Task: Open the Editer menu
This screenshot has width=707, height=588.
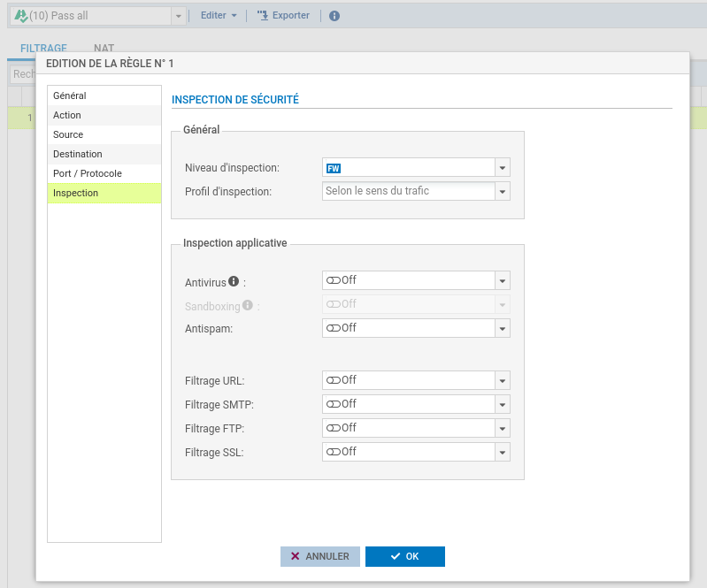Action: click(219, 16)
